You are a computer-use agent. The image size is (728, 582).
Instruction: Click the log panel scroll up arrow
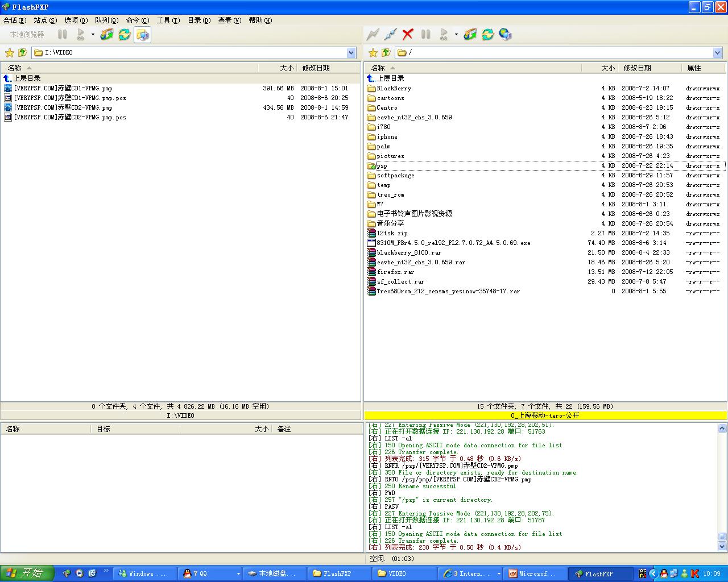722,429
